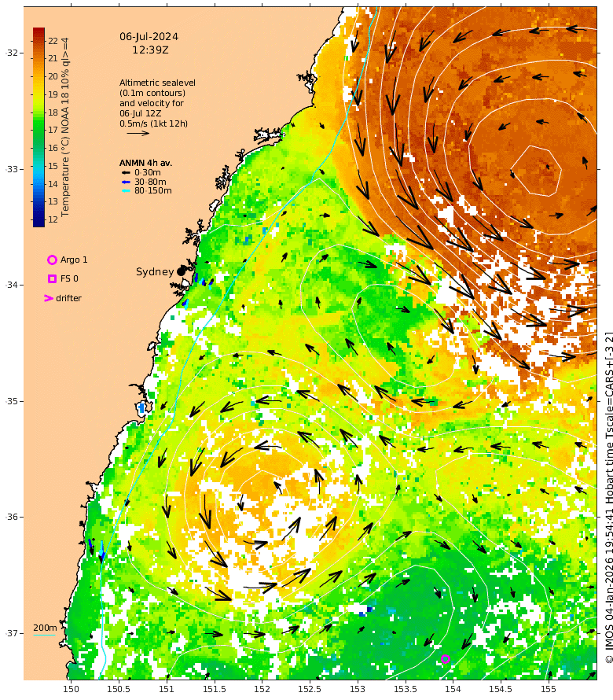
Task: Click the cyan 200m isobath legend line
Action: [x=44, y=635]
